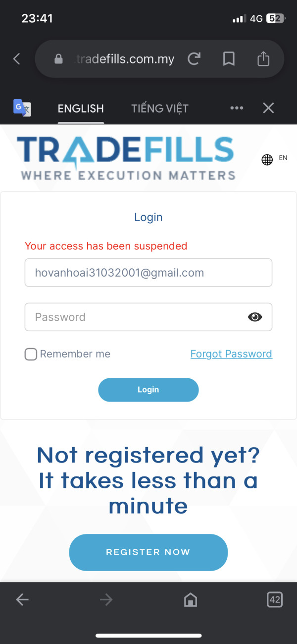Go back using bottom arrow
Viewport: 297px width, 644px height.
click(22, 600)
